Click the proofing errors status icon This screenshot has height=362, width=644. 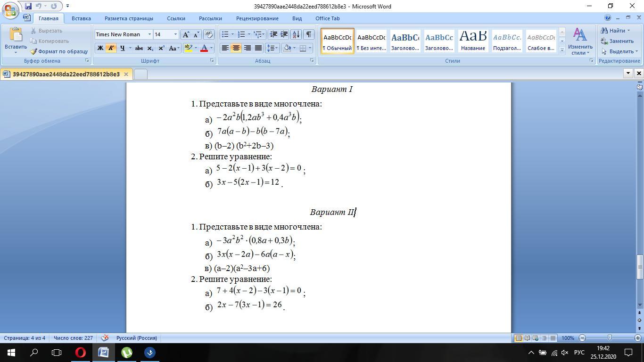click(105, 338)
